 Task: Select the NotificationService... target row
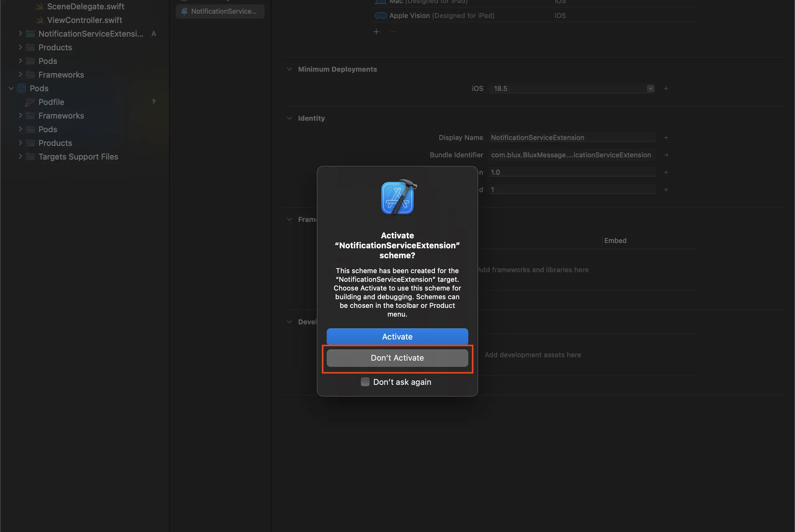pos(220,11)
